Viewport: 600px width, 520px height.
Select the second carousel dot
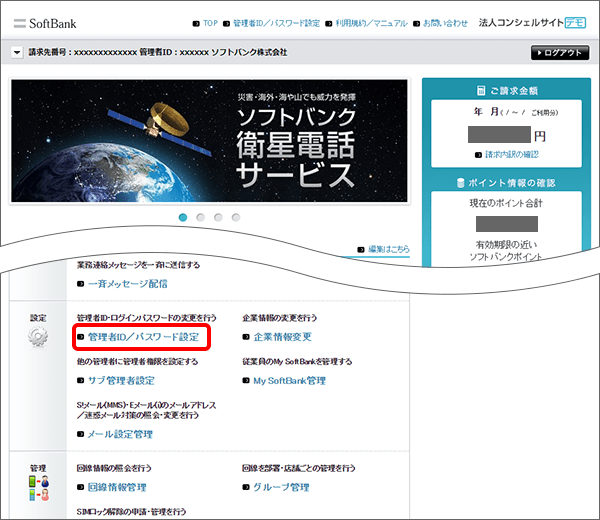(201, 217)
